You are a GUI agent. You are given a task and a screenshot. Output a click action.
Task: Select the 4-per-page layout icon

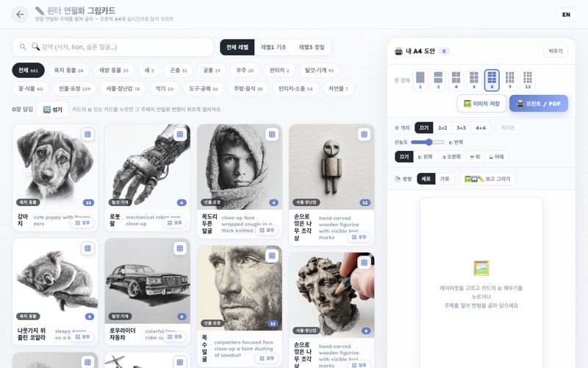point(456,80)
